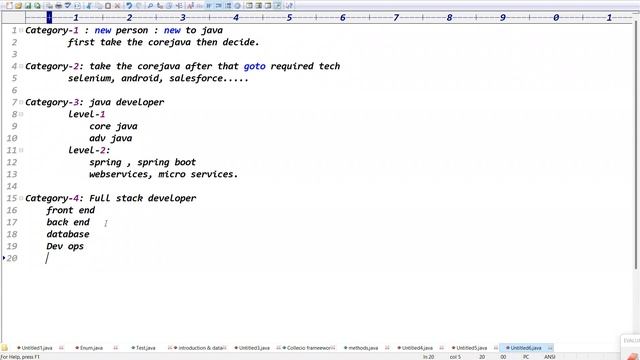Click the text 'front end' on line 16
This screenshot has width=640, height=360.
(x=71, y=210)
